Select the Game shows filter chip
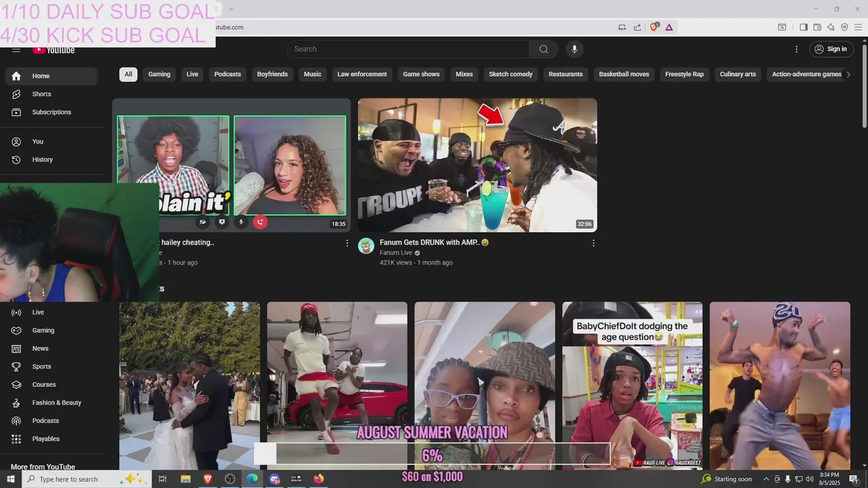This screenshot has width=868, height=488. tap(421, 74)
